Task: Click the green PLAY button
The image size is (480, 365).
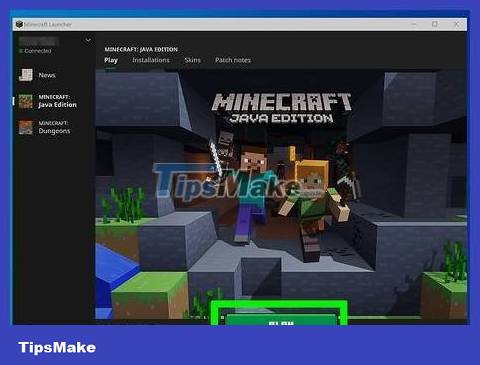Action: pos(281,319)
